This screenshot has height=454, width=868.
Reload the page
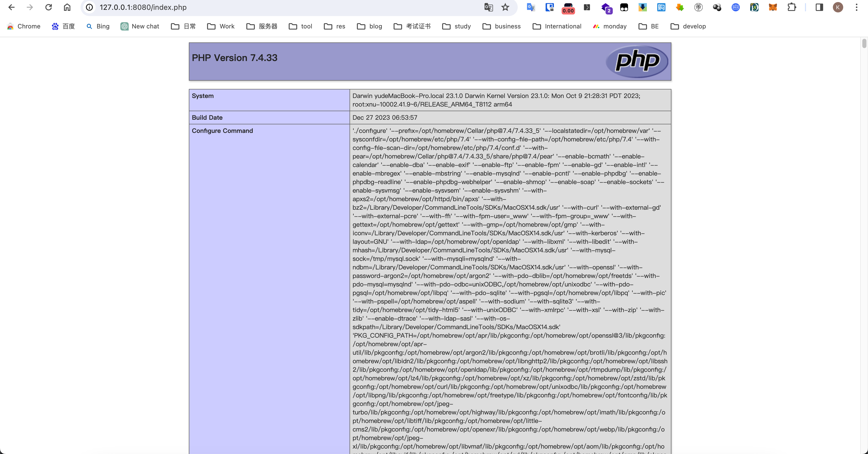(x=49, y=7)
